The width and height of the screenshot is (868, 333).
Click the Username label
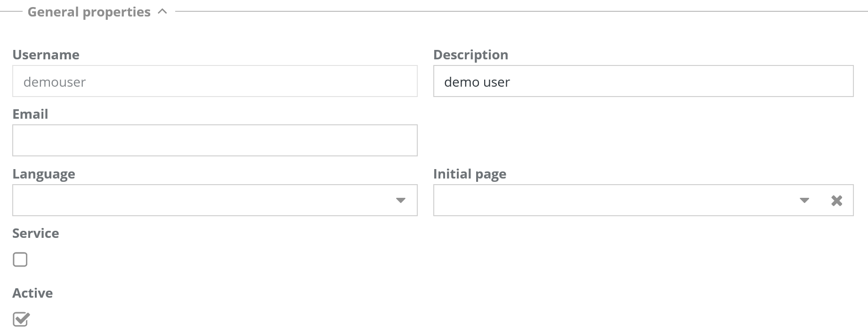46,55
